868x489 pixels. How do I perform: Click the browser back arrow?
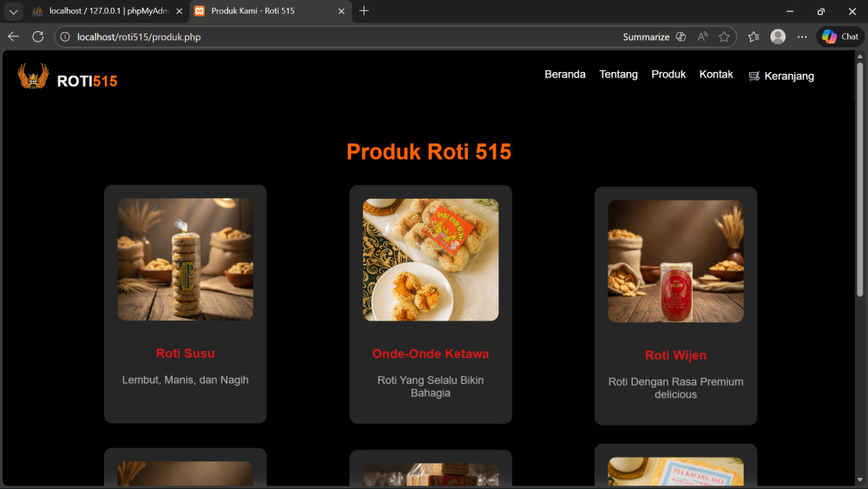[x=13, y=36]
